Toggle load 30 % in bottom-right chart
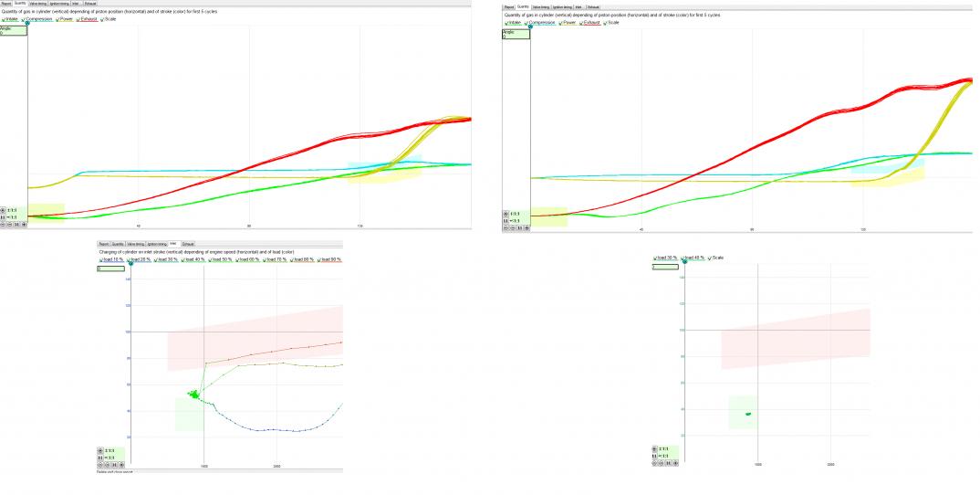The image size is (980, 495). (665, 258)
